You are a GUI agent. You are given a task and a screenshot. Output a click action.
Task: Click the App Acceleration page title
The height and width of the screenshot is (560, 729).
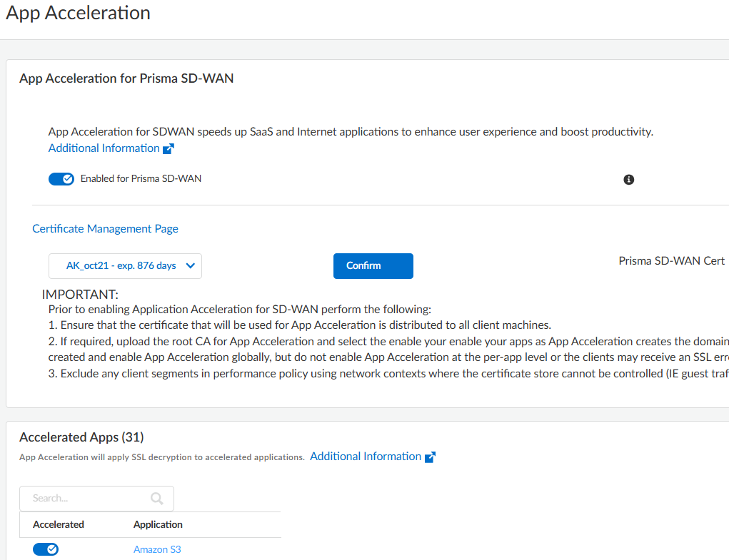(x=78, y=13)
